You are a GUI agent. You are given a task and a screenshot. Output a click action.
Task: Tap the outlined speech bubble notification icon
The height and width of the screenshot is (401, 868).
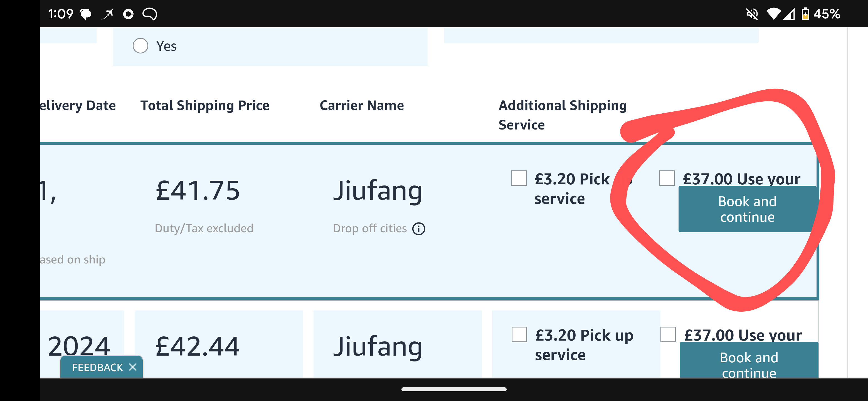pos(150,14)
